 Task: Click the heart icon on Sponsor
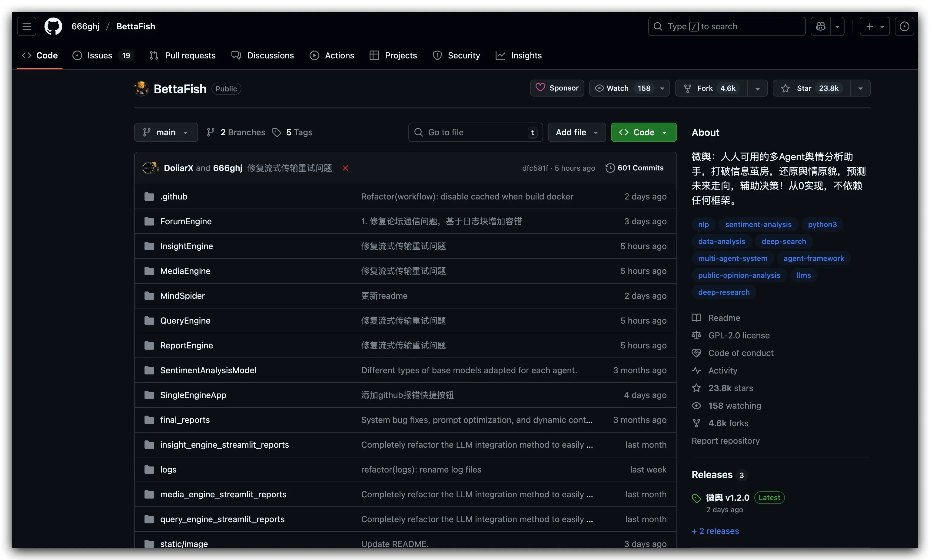coord(540,87)
